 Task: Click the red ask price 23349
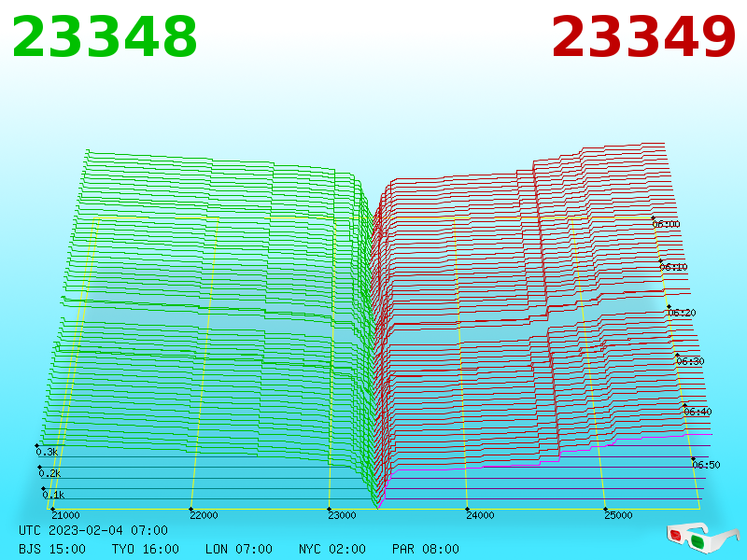(x=643, y=37)
